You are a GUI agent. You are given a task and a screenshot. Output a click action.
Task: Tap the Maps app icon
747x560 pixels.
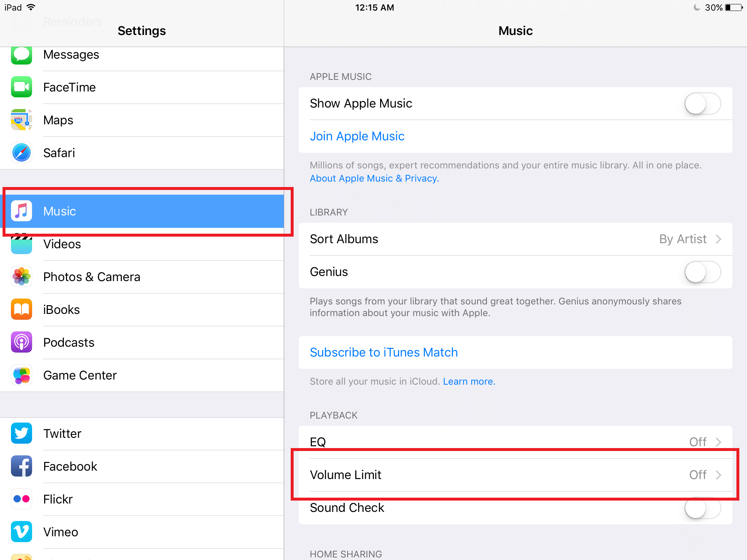pyautogui.click(x=21, y=120)
